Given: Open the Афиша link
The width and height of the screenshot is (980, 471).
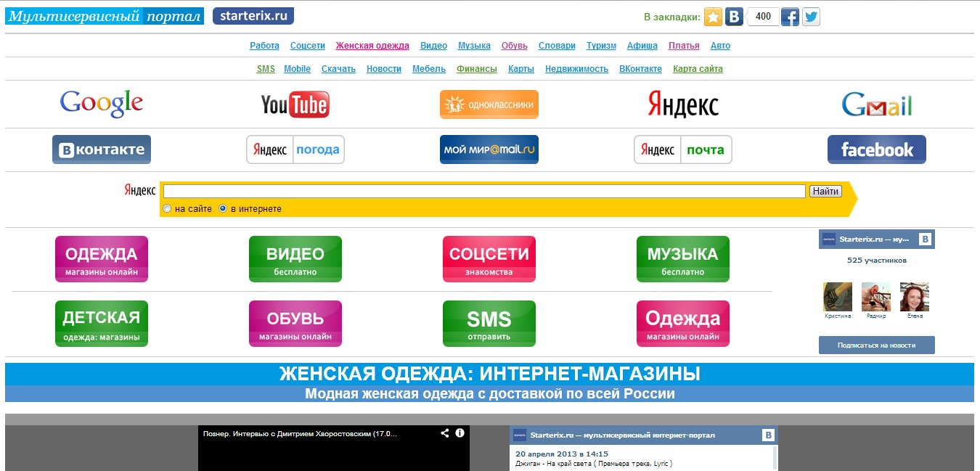Looking at the screenshot, I should pyautogui.click(x=642, y=46).
